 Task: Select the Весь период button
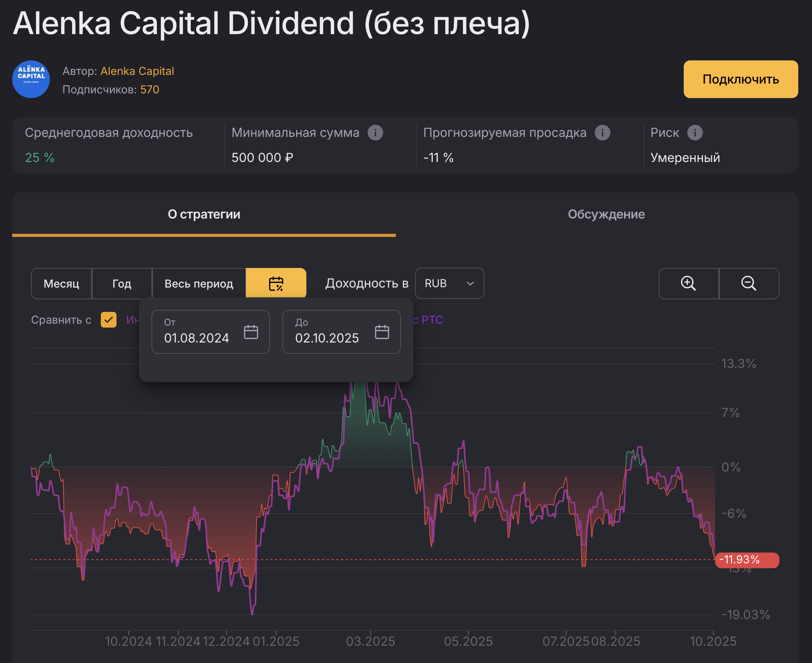199,283
